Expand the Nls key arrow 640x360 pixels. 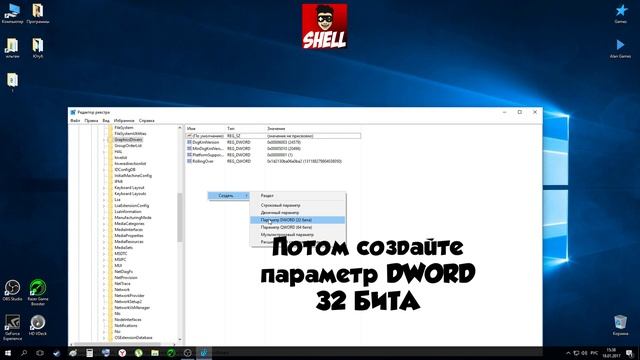tap(105, 313)
